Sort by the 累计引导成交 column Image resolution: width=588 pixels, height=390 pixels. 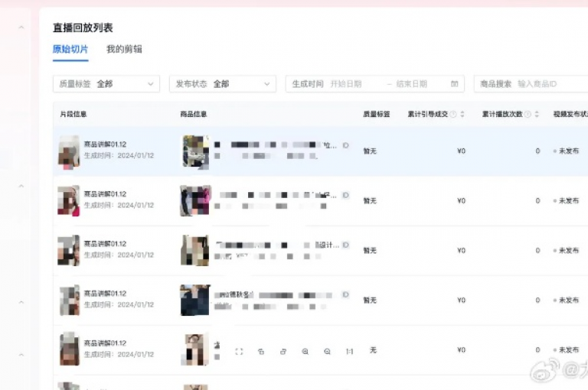pyautogui.click(x=462, y=114)
